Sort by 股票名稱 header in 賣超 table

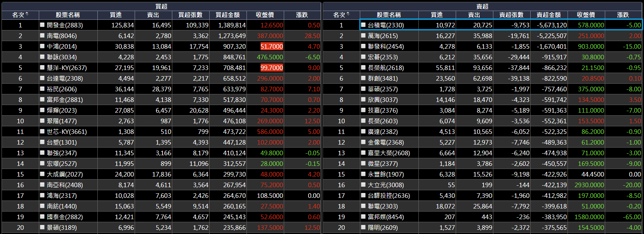pyautogui.click(x=389, y=15)
